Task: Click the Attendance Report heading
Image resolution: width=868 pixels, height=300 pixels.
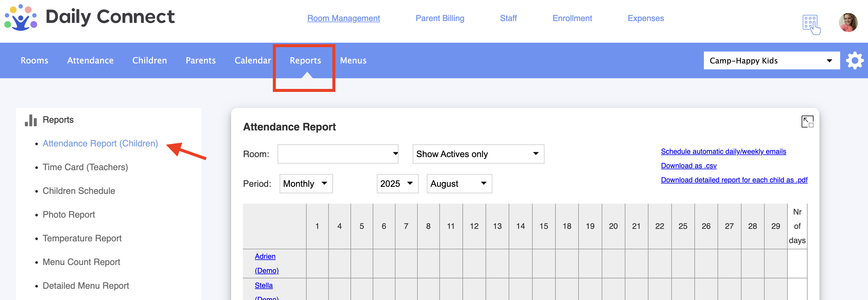Action: (x=289, y=127)
